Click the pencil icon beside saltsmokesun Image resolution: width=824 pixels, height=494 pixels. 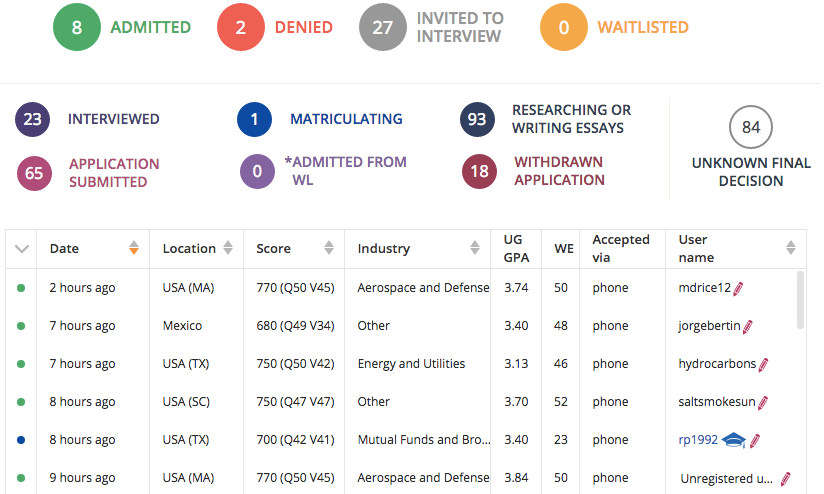tap(763, 402)
